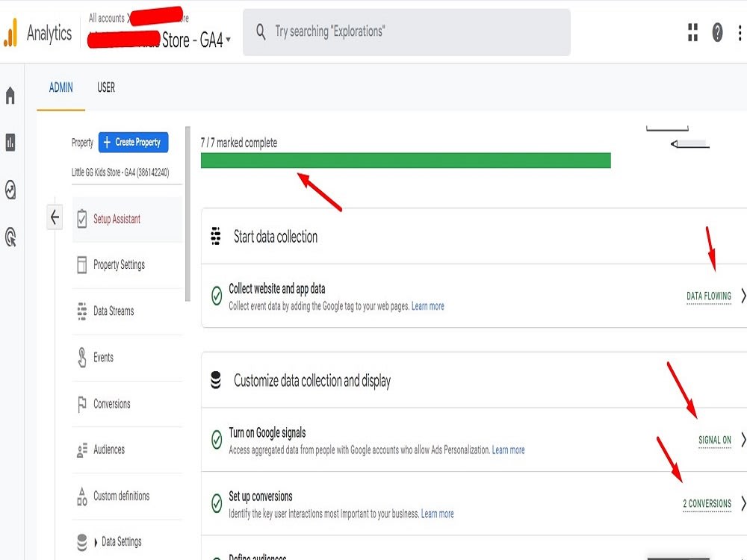
Task: Expand the 2 Conversions row chevron
Action: [x=743, y=503]
